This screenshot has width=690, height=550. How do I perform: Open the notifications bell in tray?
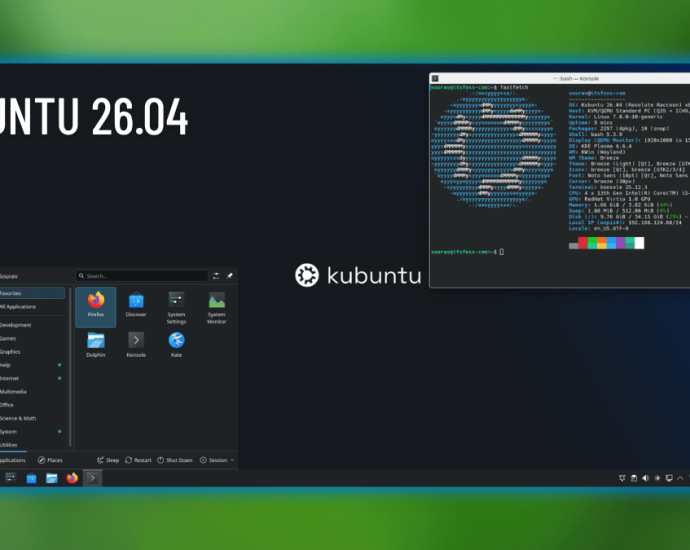(622, 478)
